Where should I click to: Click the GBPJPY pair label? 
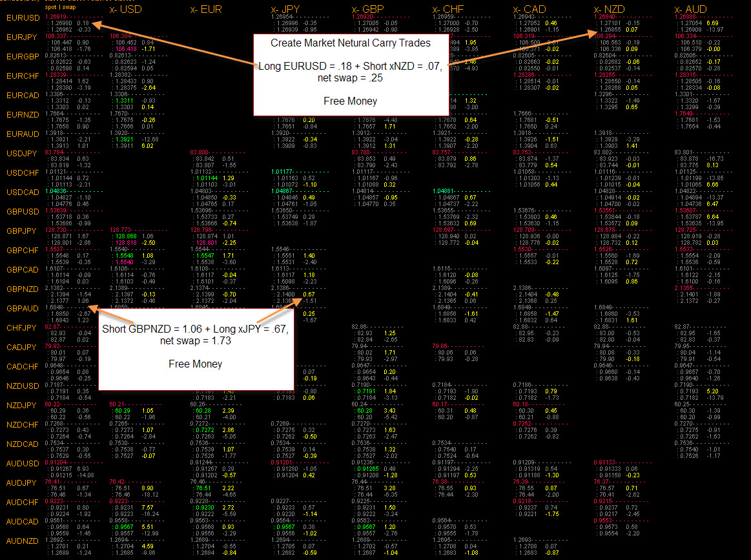pos(21,231)
